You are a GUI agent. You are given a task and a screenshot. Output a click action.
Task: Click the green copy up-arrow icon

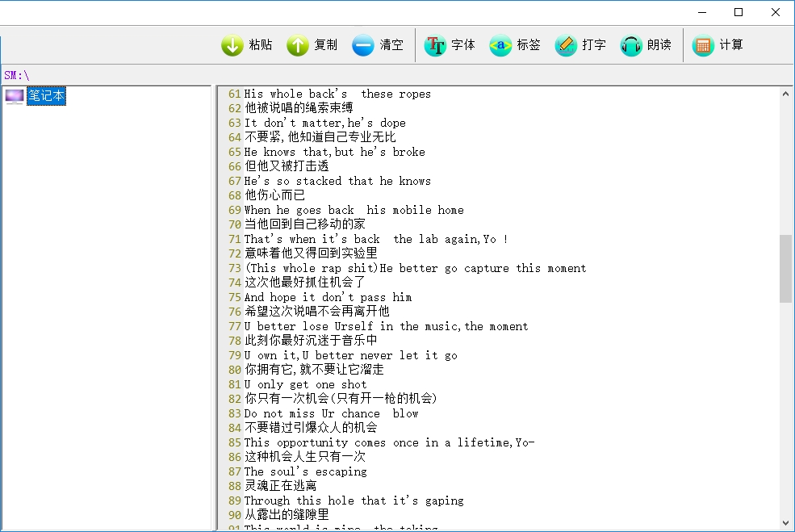[x=298, y=45]
